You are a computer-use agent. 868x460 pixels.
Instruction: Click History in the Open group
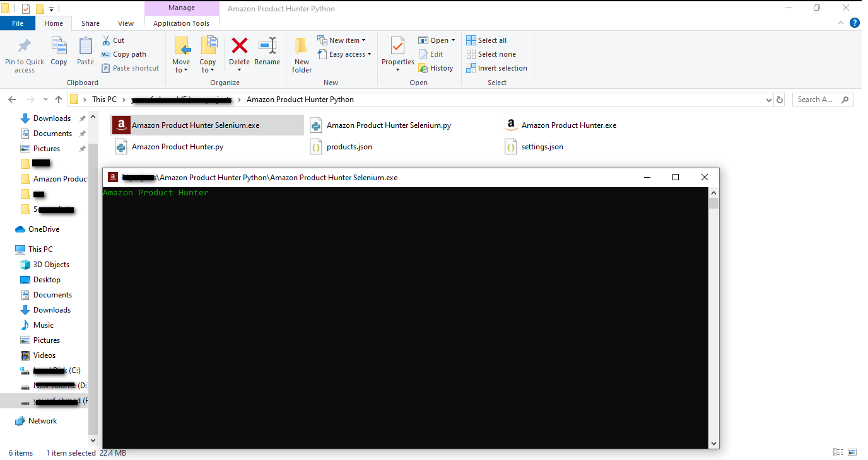[x=436, y=68]
